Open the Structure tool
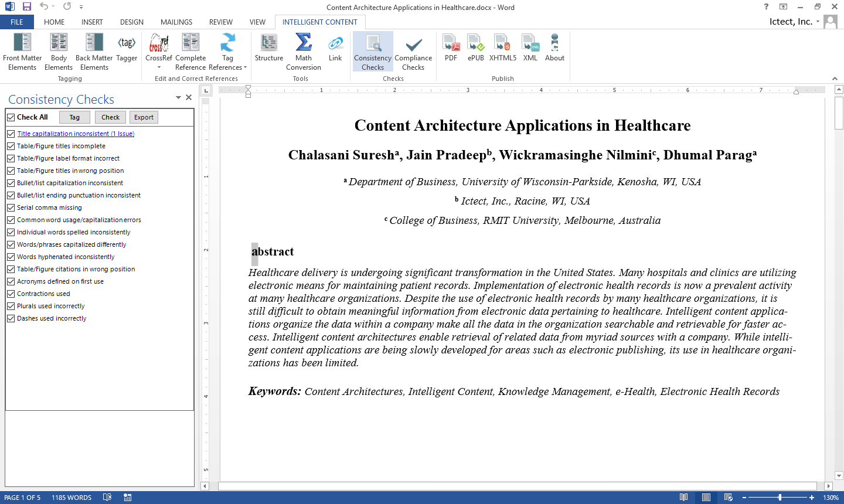The image size is (844, 504). [x=269, y=48]
